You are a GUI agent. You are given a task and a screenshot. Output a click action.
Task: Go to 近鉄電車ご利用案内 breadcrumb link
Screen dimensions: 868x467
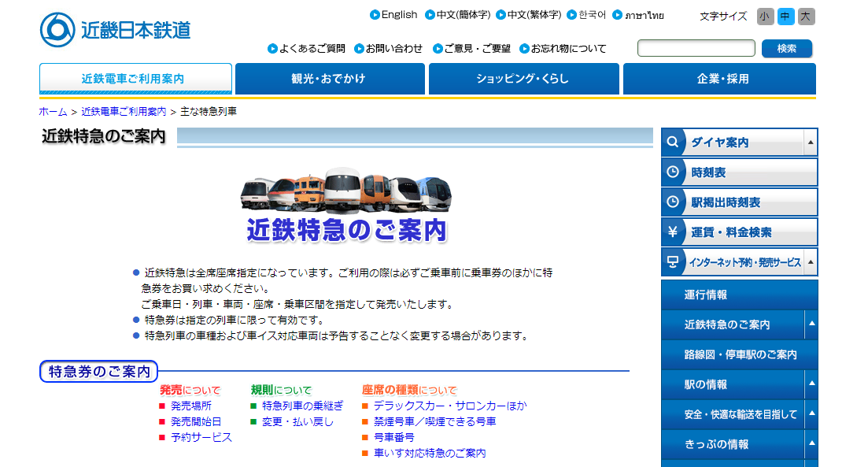(x=124, y=111)
